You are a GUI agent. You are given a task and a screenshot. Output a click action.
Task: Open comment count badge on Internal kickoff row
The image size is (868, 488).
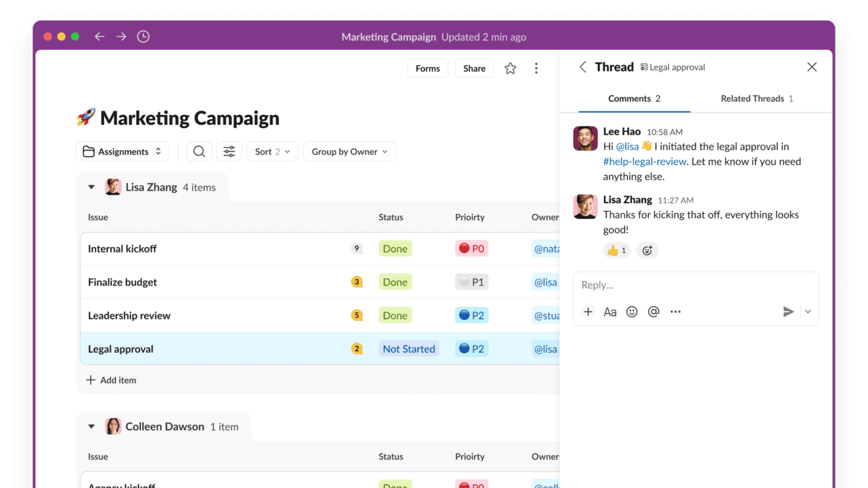357,248
